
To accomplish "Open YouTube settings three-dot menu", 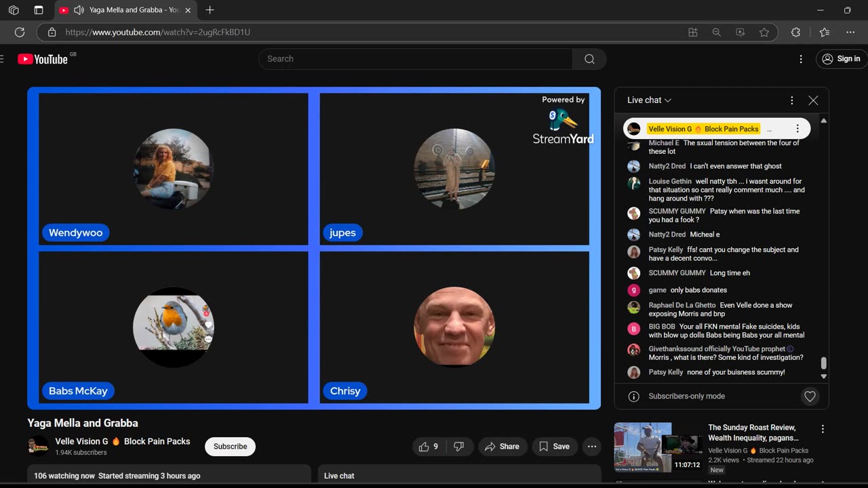I will (801, 59).
